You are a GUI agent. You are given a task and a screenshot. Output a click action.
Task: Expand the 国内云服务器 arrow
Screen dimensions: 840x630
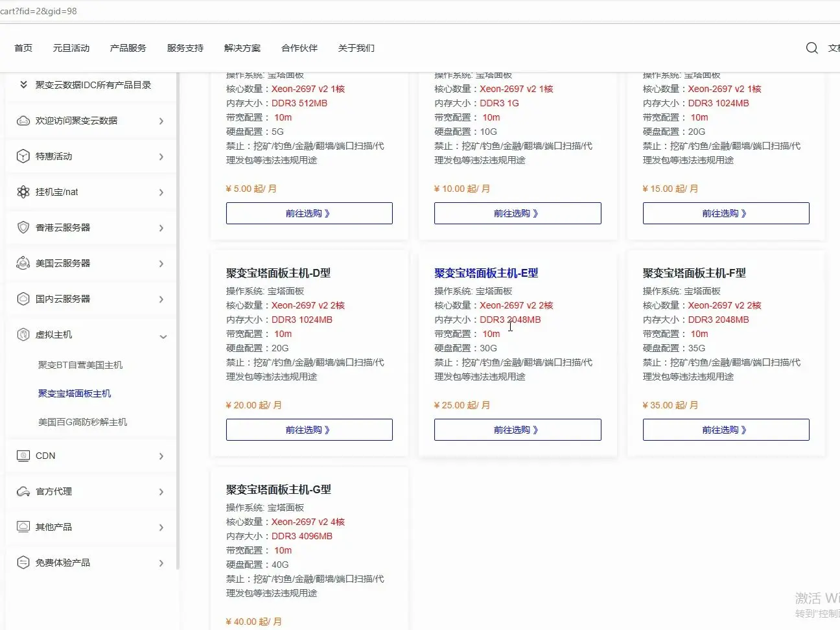[x=161, y=299]
